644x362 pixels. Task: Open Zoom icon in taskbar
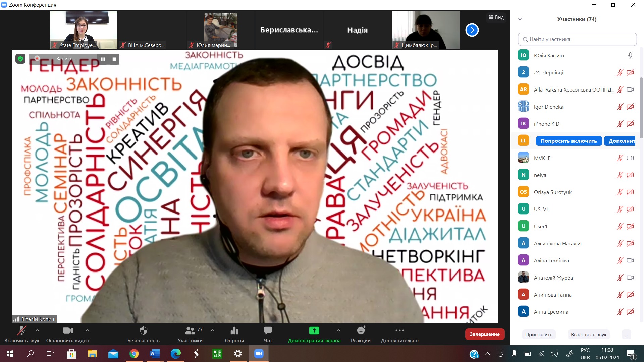(x=259, y=354)
